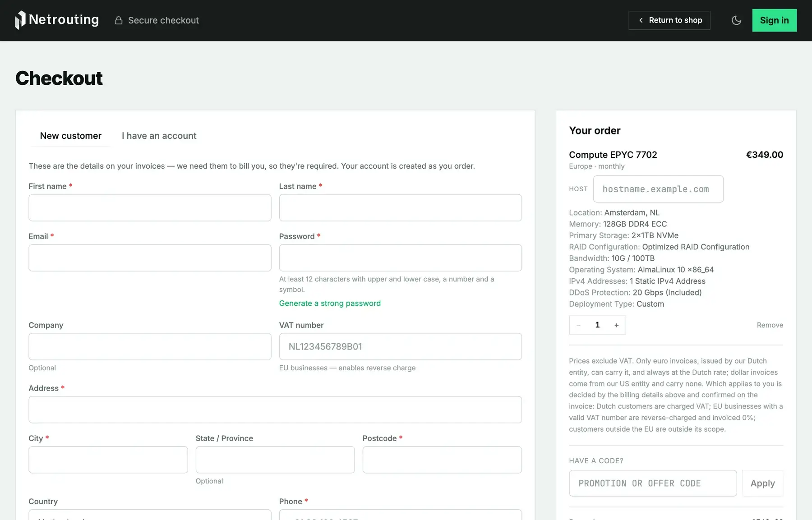Click Return to shop button

[x=669, y=20]
